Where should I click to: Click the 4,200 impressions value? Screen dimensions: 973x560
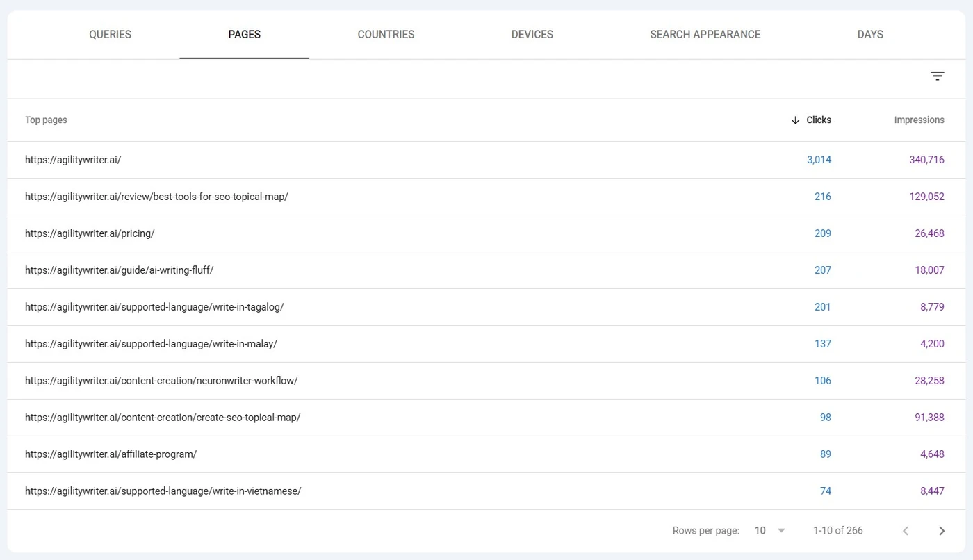[x=932, y=344]
